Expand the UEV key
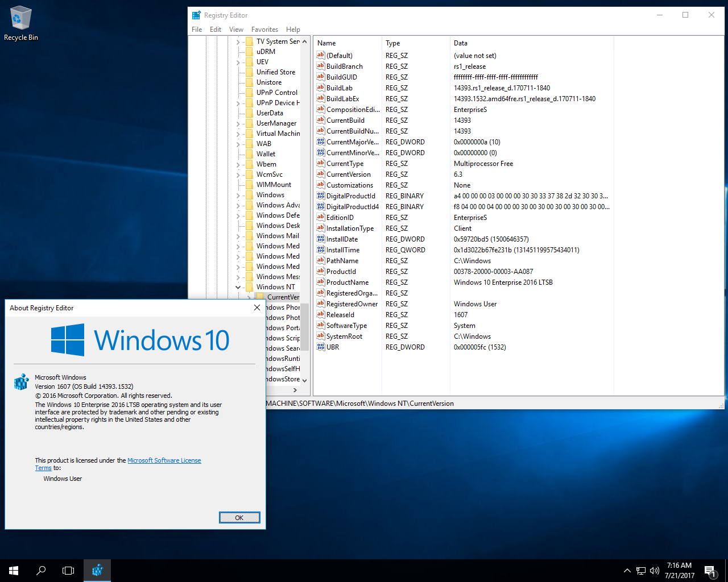 pos(238,62)
